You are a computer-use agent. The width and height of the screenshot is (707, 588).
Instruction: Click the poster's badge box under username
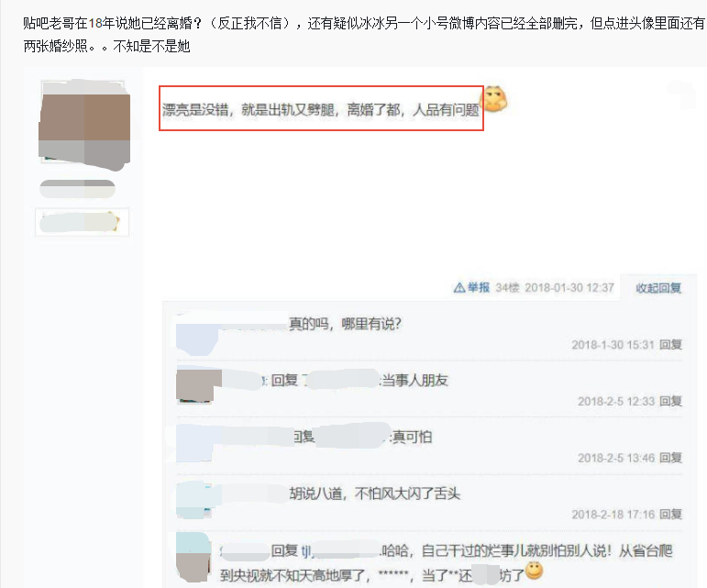click(x=82, y=222)
